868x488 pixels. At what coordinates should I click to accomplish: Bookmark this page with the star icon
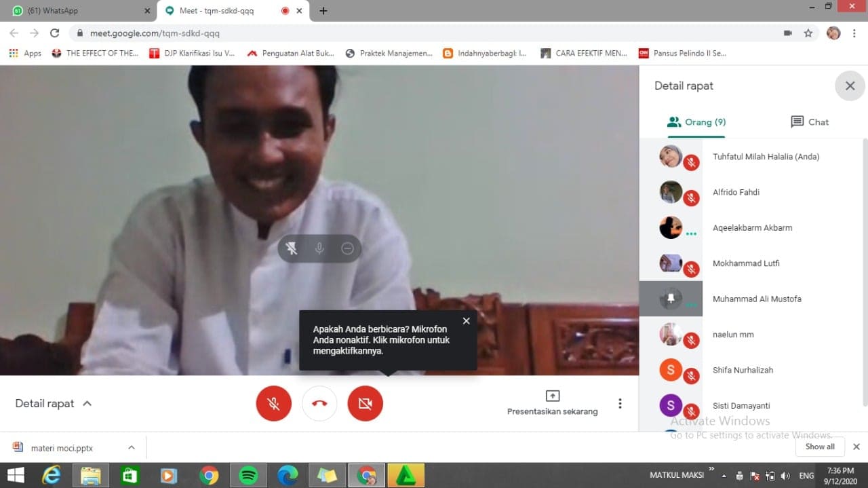[x=808, y=33]
